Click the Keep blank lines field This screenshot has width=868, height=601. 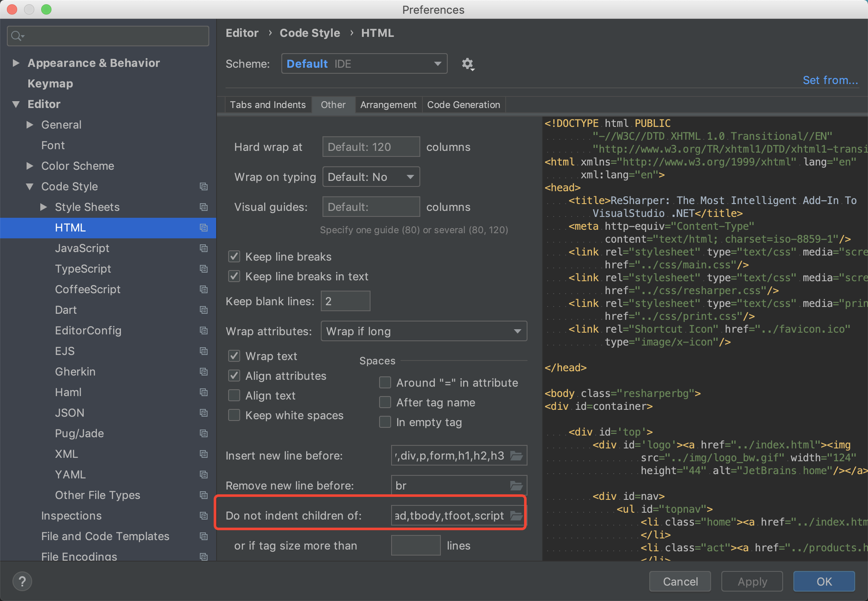(x=345, y=301)
